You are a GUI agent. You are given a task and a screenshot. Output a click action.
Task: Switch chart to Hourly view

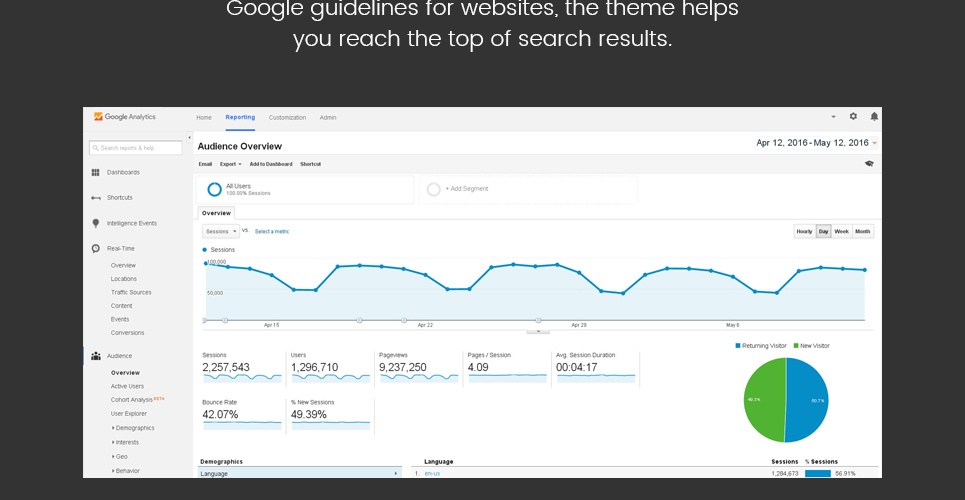click(804, 232)
